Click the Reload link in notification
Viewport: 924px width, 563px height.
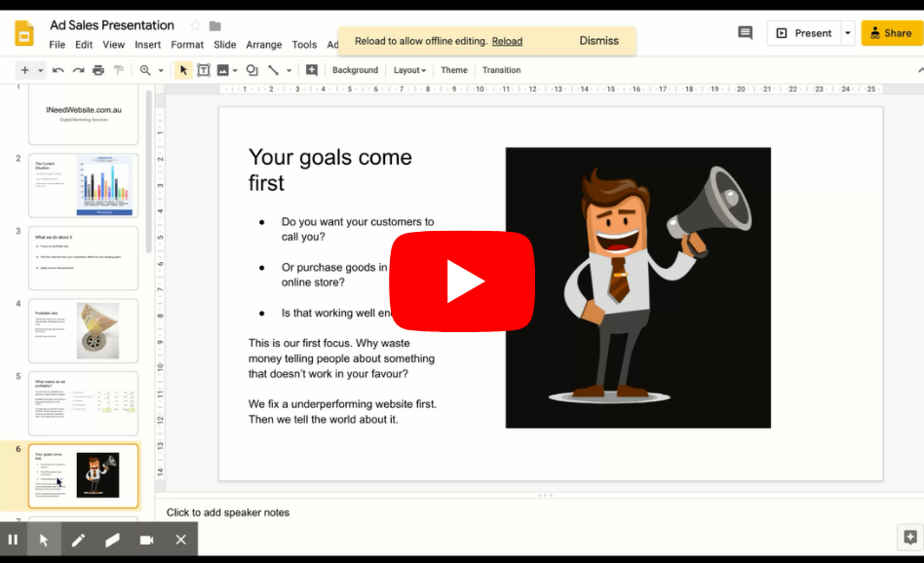click(x=507, y=41)
